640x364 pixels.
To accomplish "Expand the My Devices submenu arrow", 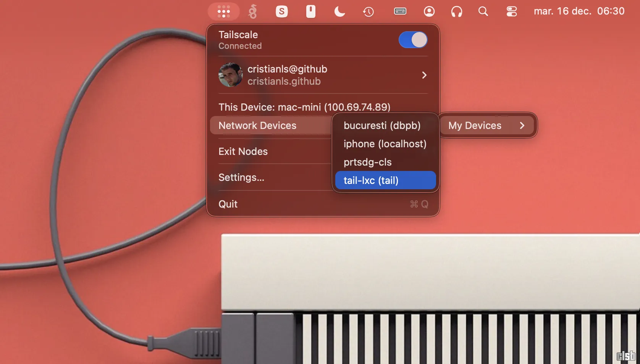I will coord(522,126).
